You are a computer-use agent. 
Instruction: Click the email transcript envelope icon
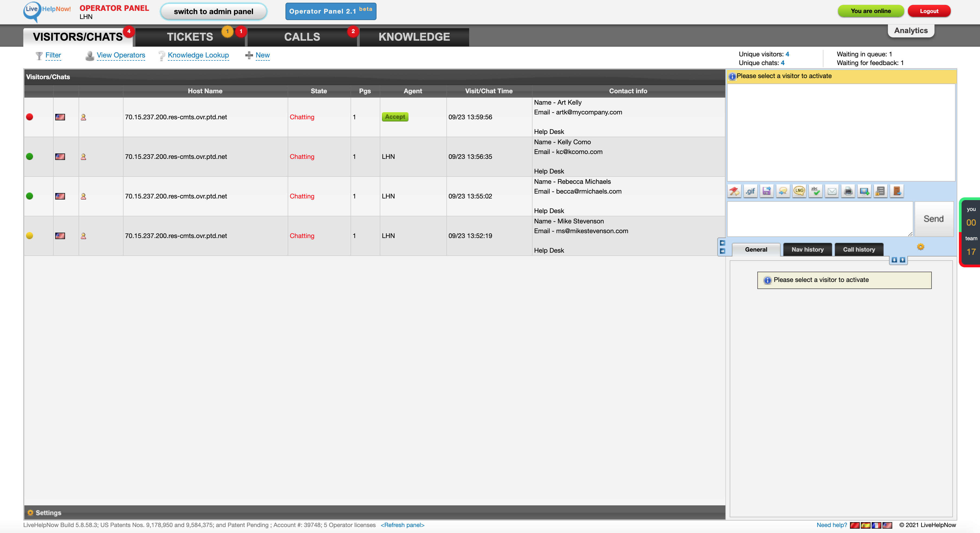point(832,191)
